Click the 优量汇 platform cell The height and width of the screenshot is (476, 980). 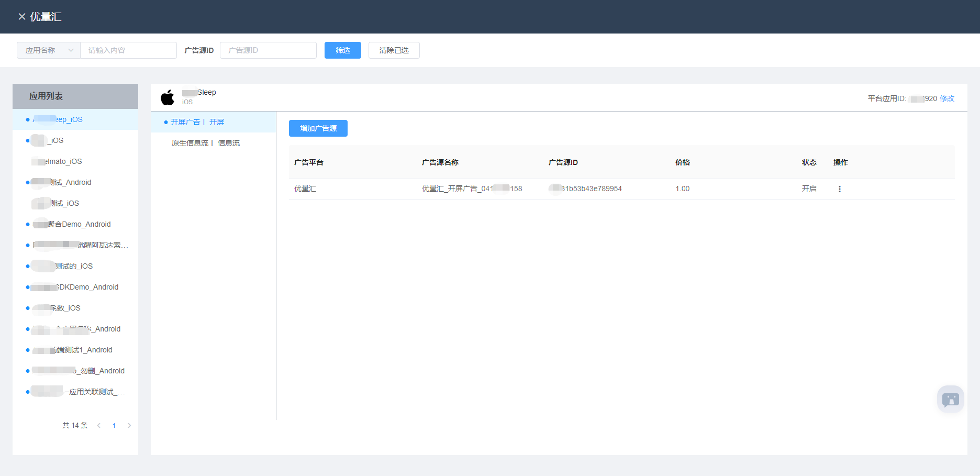pos(305,189)
